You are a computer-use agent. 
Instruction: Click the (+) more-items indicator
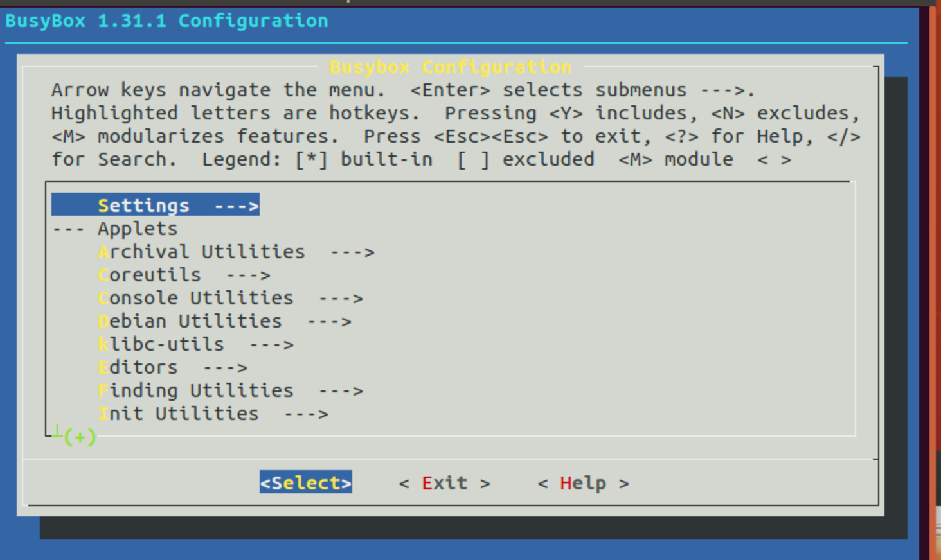point(80,437)
